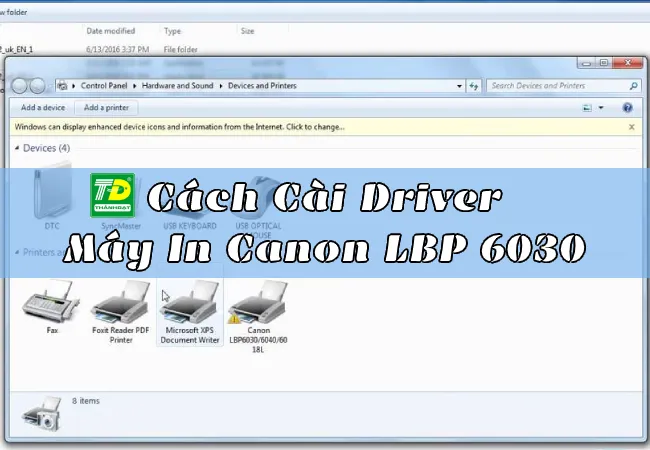Expand arrow after Hardware and Sound breadcrumb
Image resolution: width=650 pixels, height=450 pixels.
[221, 86]
